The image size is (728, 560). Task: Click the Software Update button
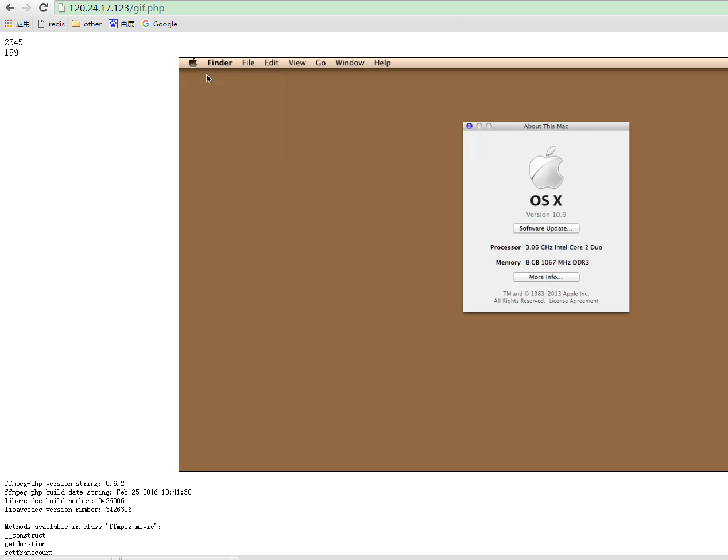pyautogui.click(x=545, y=228)
